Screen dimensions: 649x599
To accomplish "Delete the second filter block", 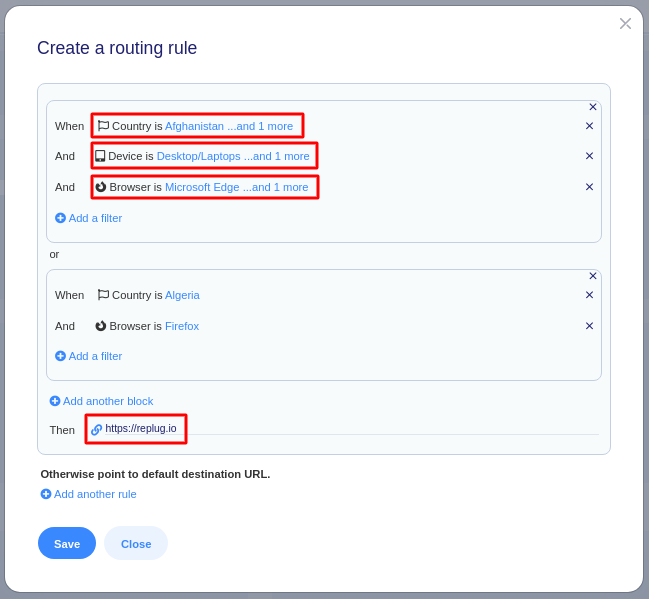I will (592, 276).
